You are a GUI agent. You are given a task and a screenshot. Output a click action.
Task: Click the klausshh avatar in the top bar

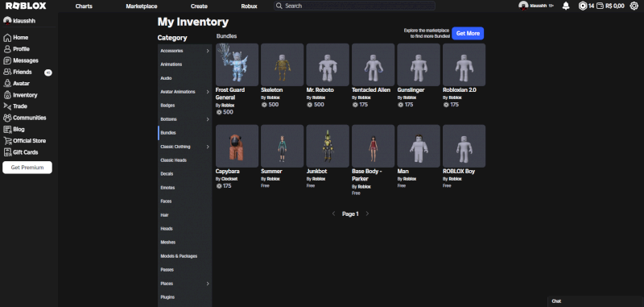[523, 6]
